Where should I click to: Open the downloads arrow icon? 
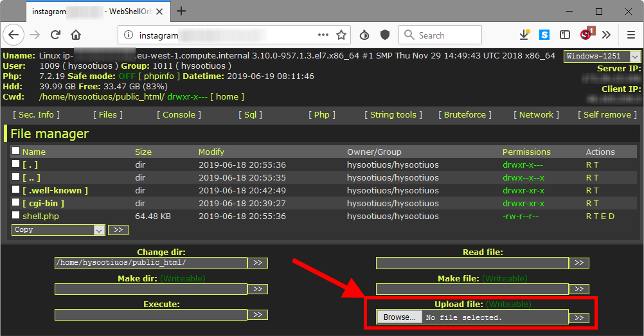[x=524, y=35]
